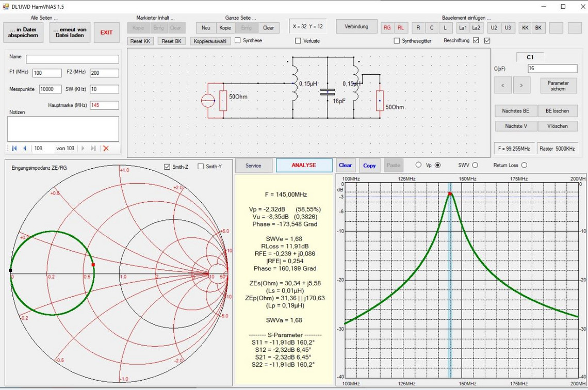Insert component La1
This screenshot has width=588, height=390.
click(463, 28)
